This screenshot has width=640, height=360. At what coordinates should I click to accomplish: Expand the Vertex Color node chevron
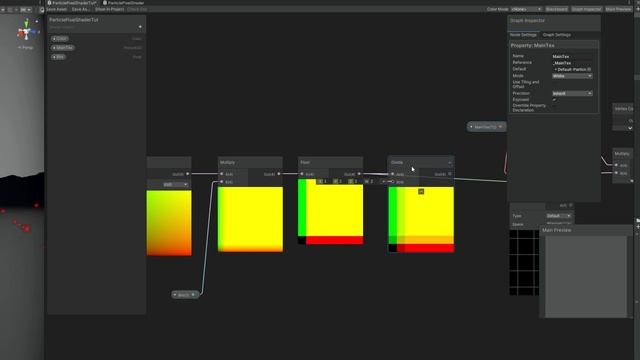[x=630, y=128]
